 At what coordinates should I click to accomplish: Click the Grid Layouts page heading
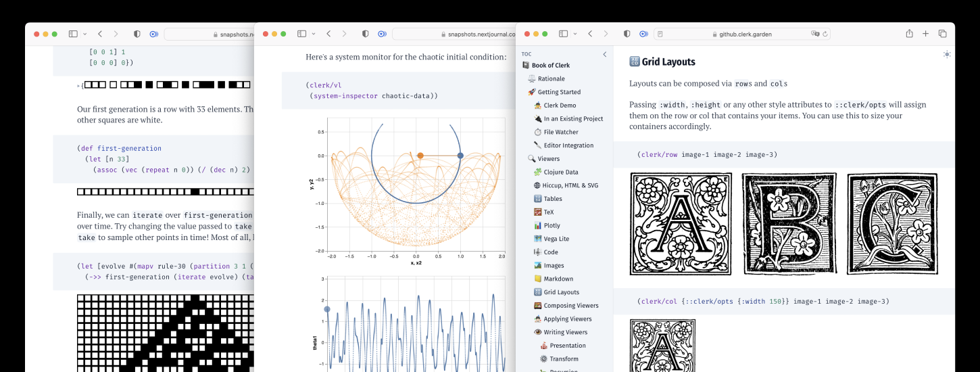click(662, 62)
